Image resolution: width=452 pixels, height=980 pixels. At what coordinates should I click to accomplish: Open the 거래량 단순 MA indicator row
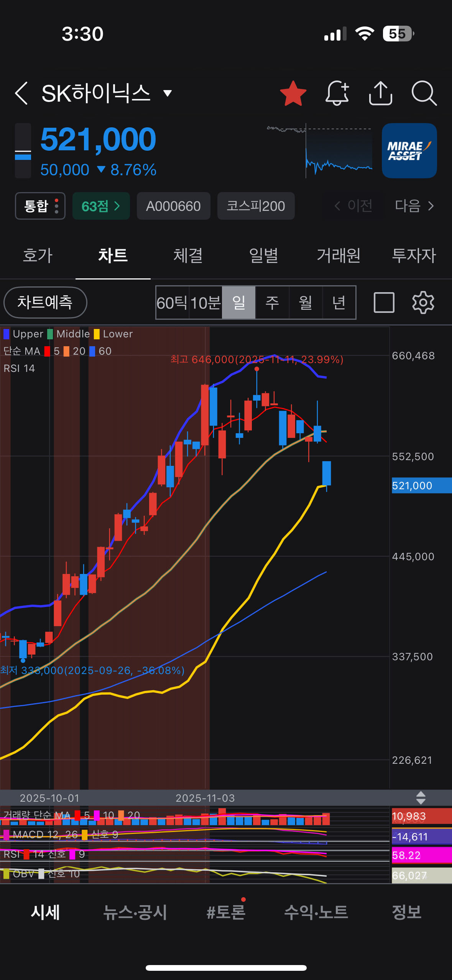72,815
